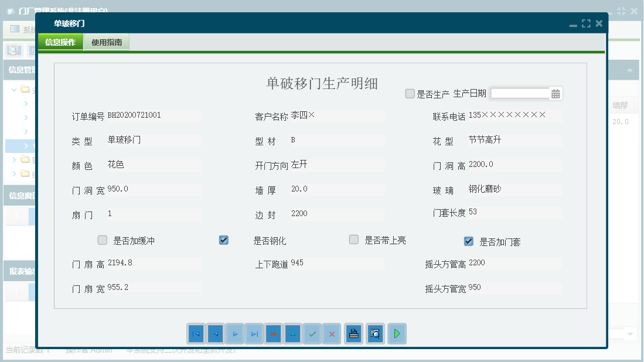The image size is (644, 362).
Task: Open the 生产日期 calendar picker
Action: pos(555,93)
